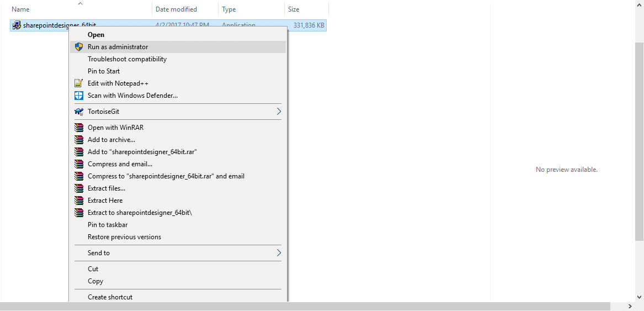
Task: Click WinRAR icon beside Extract files...
Action: click(79, 188)
